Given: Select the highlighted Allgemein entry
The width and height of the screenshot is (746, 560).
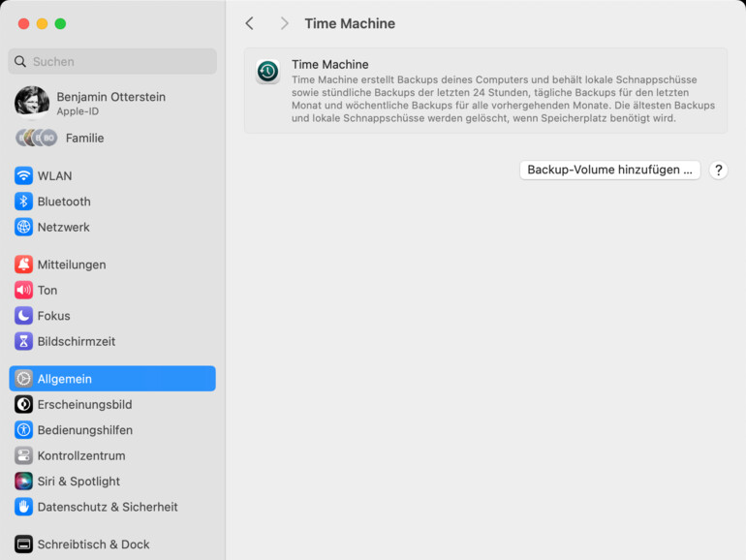Looking at the screenshot, I should (112, 379).
